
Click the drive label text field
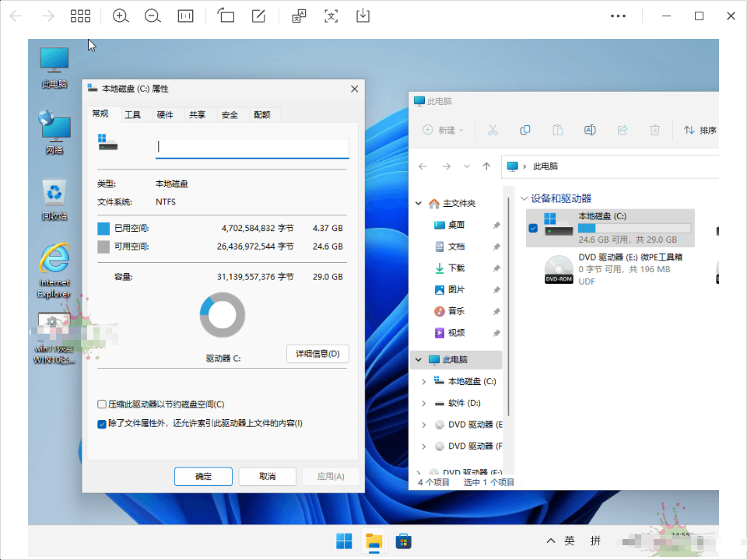click(x=252, y=148)
